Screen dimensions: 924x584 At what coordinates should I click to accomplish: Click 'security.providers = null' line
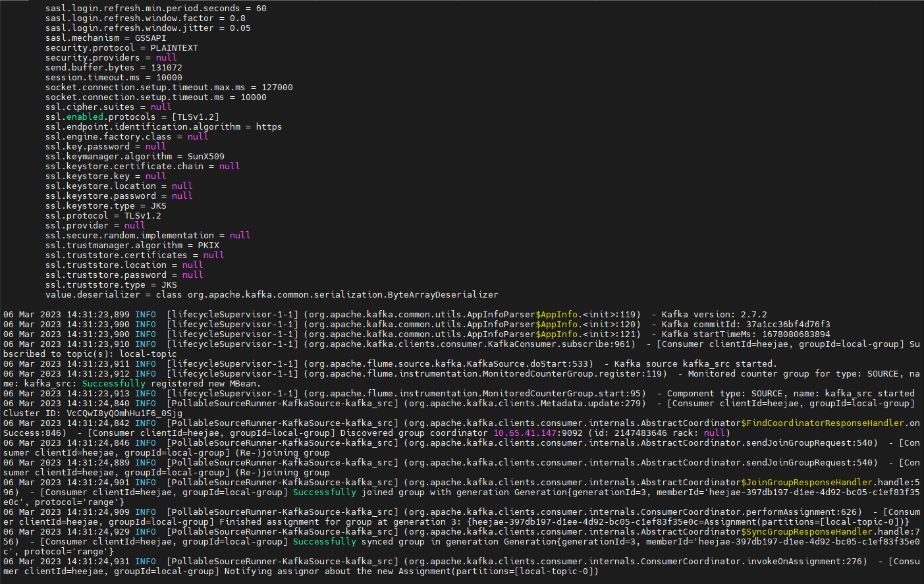[111, 58]
